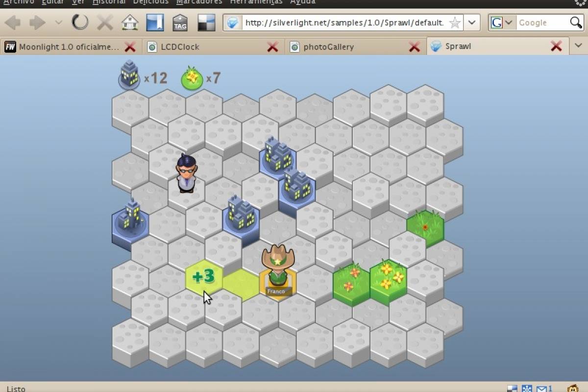
Task: Open the URL history dropdown arrow
Action: click(471, 23)
